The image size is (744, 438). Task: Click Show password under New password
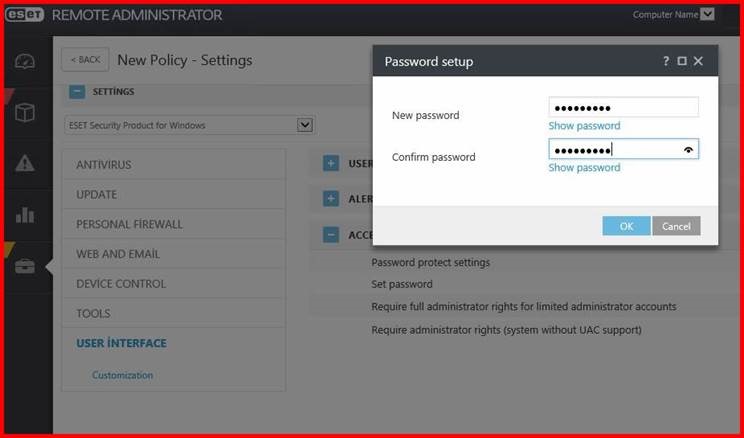tap(584, 126)
